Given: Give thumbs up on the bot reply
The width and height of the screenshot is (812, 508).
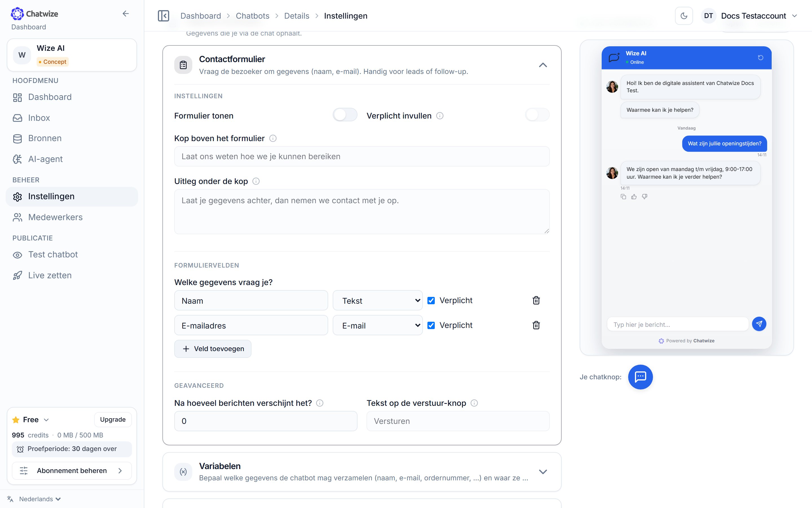Looking at the screenshot, I should 634,197.
